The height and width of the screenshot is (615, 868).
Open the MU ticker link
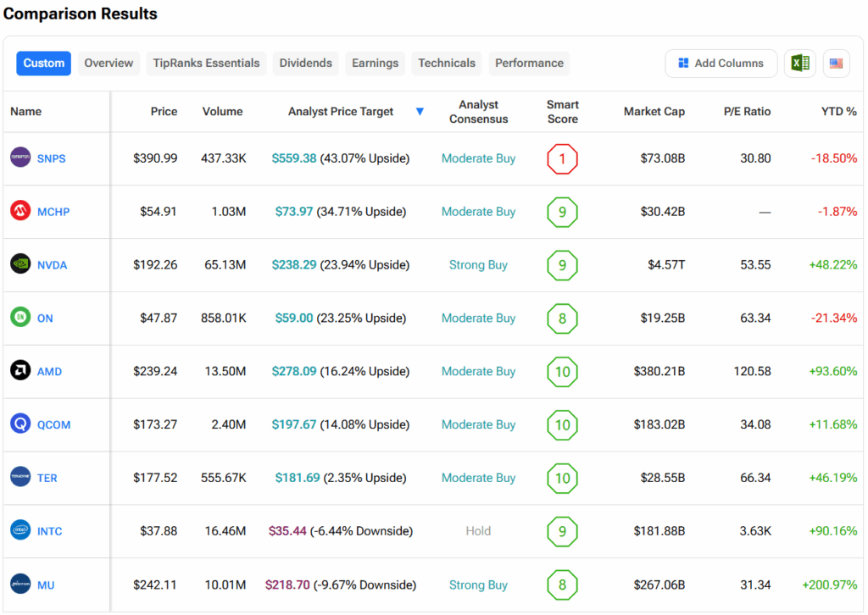point(47,585)
